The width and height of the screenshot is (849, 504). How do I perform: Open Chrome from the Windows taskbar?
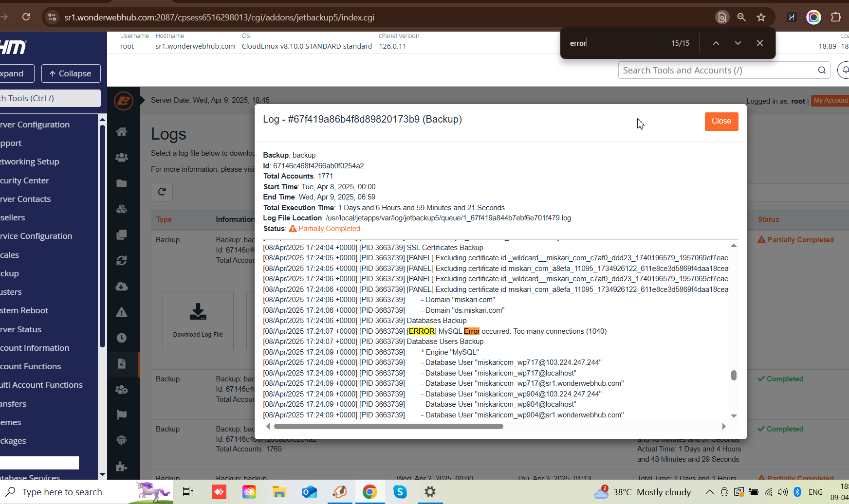369,492
